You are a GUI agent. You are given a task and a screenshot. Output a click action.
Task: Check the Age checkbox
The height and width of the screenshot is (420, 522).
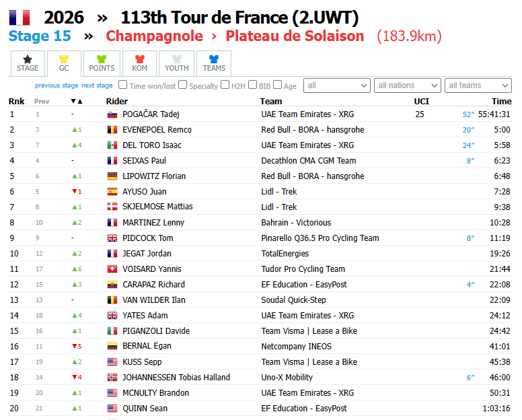[277, 85]
